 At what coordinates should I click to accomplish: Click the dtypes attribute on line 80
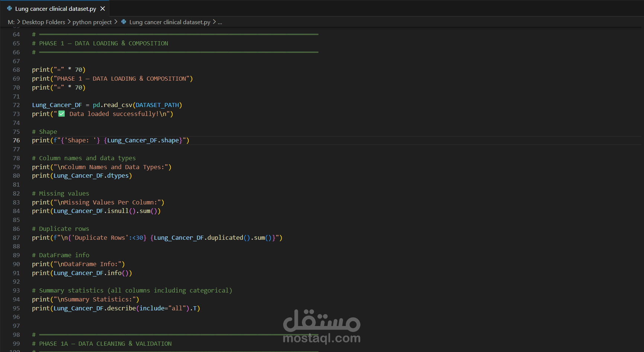coord(118,176)
